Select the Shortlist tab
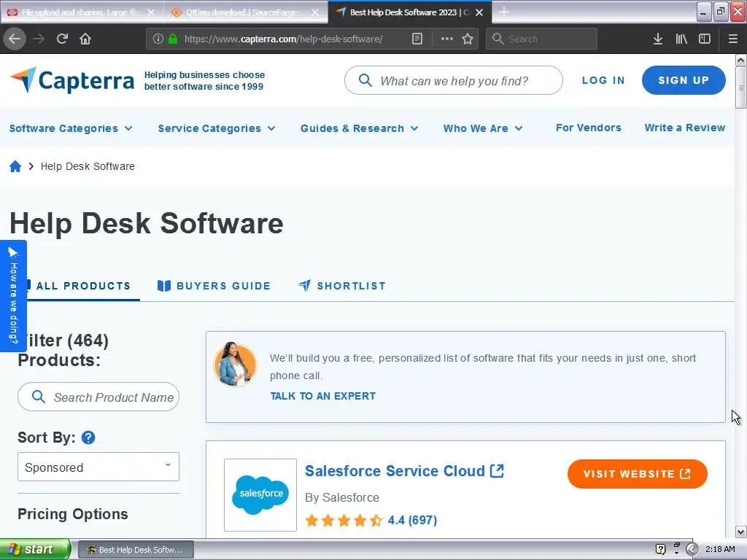The width and height of the screenshot is (747, 560). tap(342, 286)
